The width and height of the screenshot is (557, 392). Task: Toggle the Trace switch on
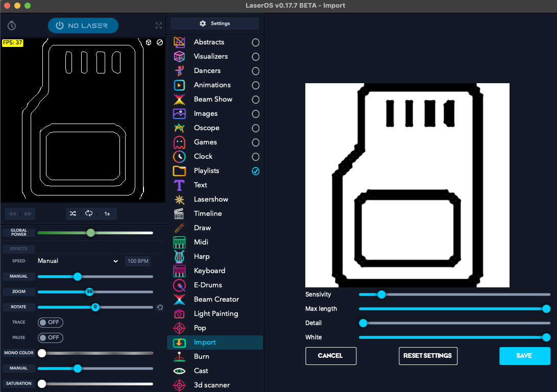point(51,323)
